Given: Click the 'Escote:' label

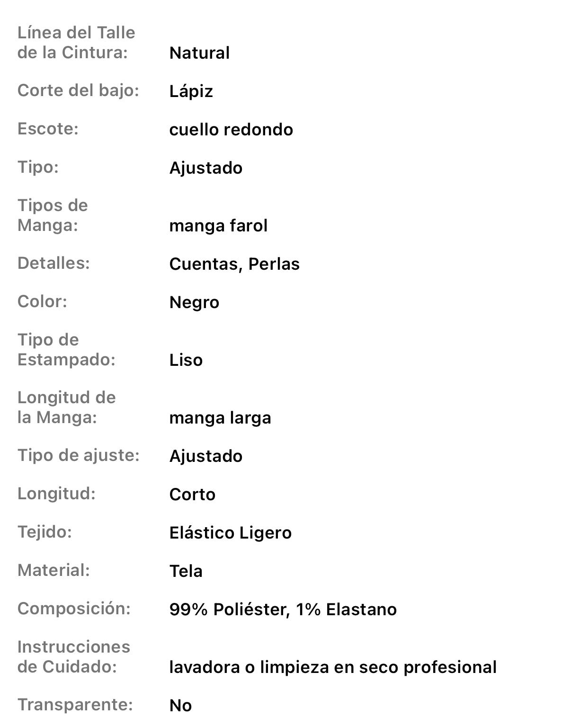Looking at the screenshot, I should click(x=48, y=129).
